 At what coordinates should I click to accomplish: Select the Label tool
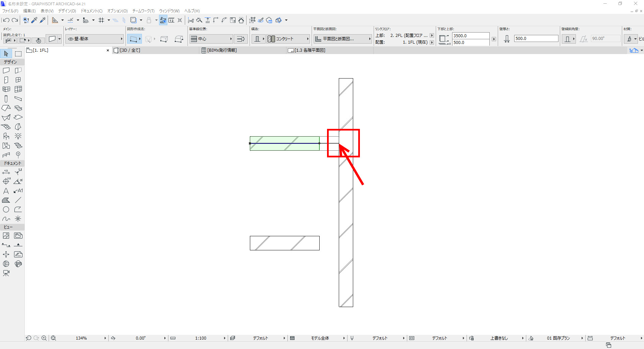coord(18,191)
